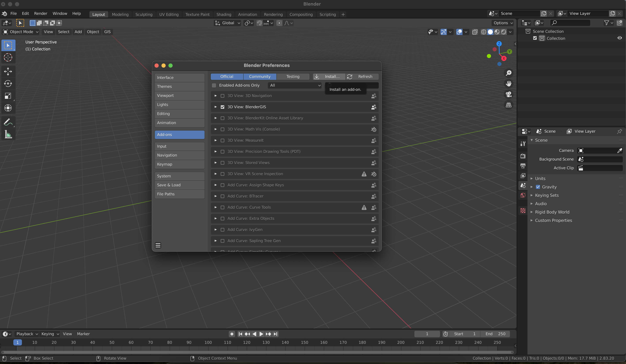Viewport: 626px width, 364px height.
Task: Toggle camera view icon in viewport
Action: pyautogui.click(x=508, y=94)
